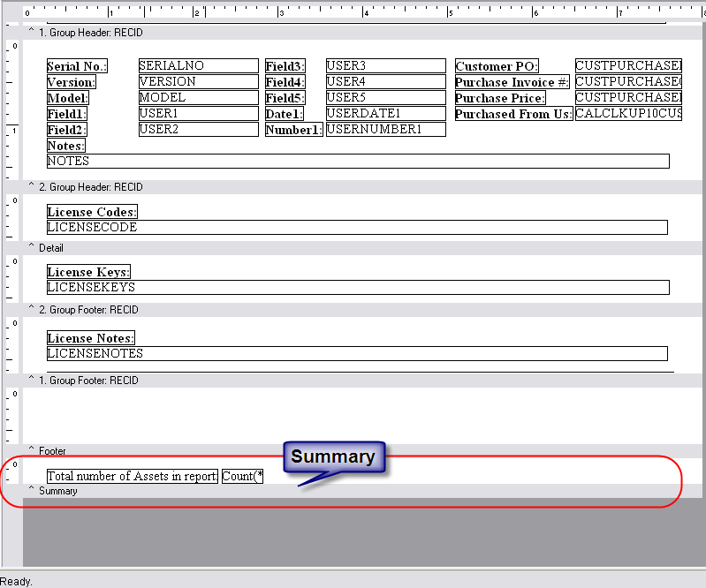Click the CALCLKUP10CUS field box

coord(628,113)
